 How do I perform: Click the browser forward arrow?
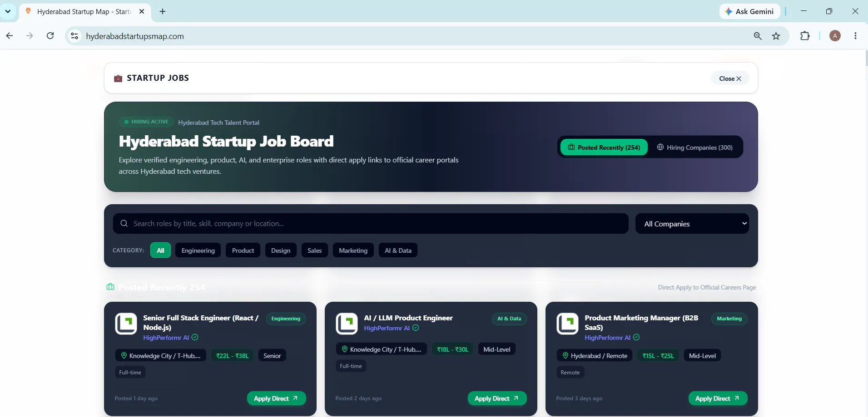30,36
